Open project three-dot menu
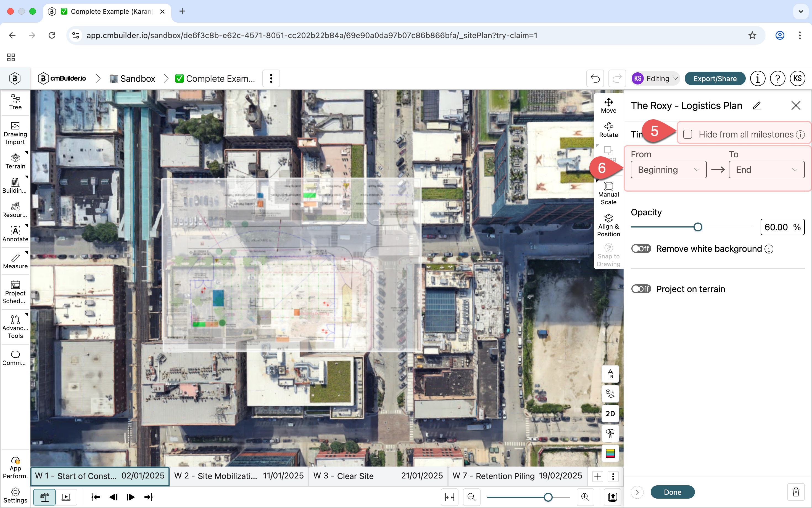 [271, 79]
